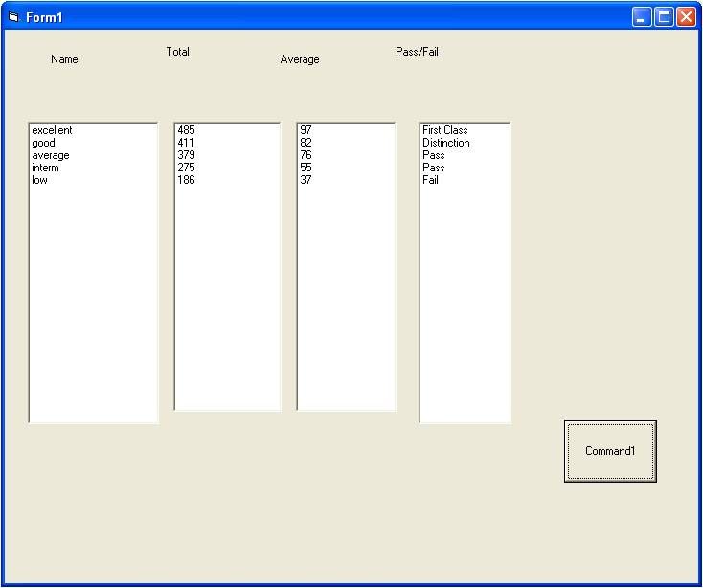Pick 'low' in the Name list

point(39,180)
